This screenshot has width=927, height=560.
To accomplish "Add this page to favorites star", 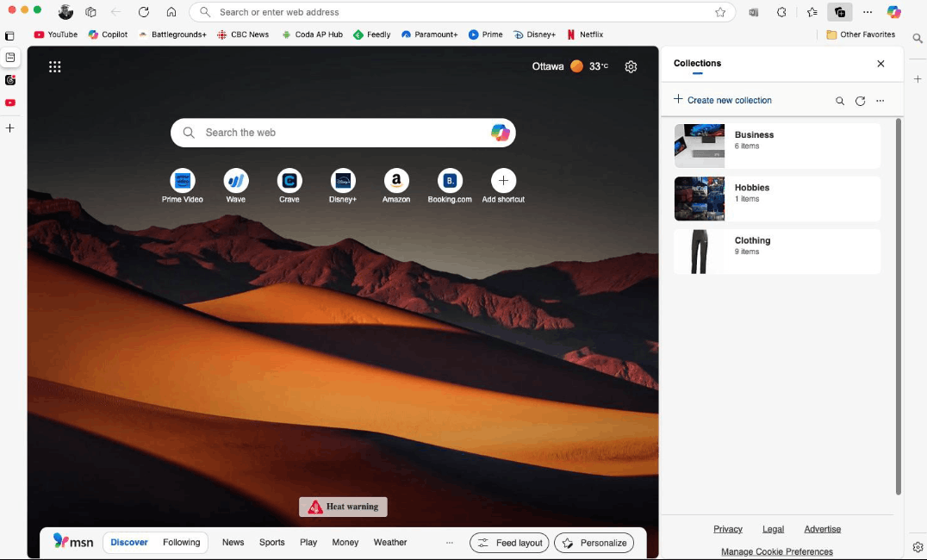I will click(x=720, y=12).
